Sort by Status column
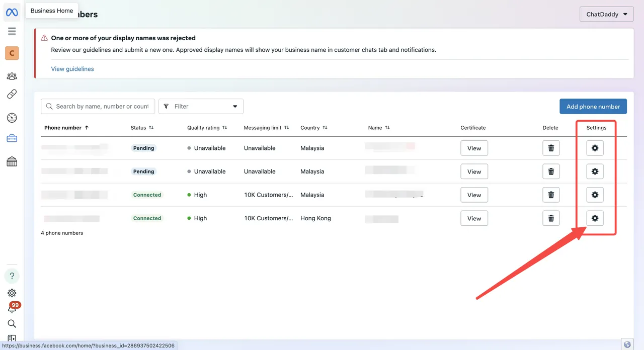 [142, 128]
